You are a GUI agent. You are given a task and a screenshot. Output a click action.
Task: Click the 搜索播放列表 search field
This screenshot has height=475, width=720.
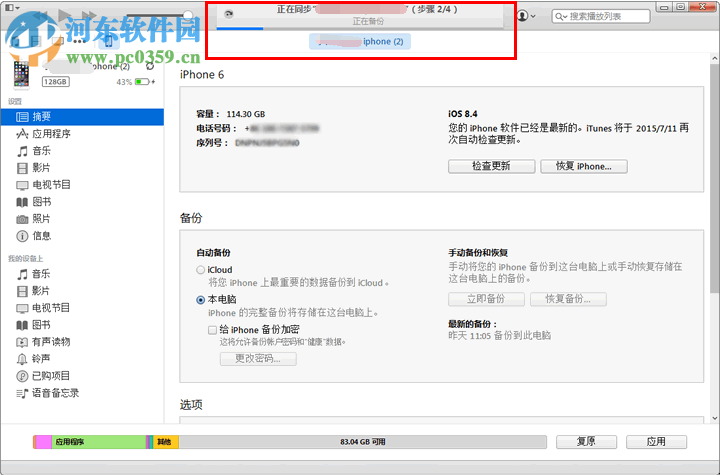601,17
